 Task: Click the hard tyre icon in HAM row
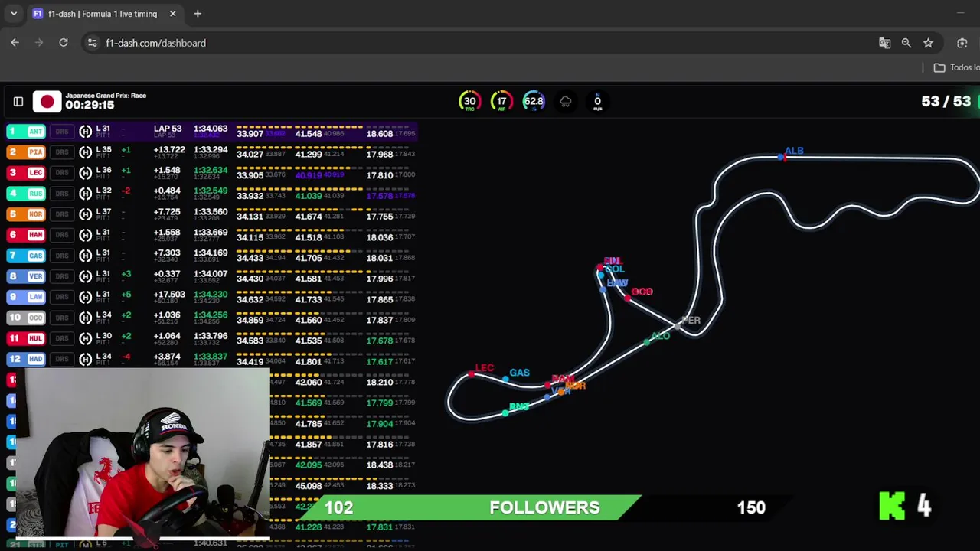(85, 235)
